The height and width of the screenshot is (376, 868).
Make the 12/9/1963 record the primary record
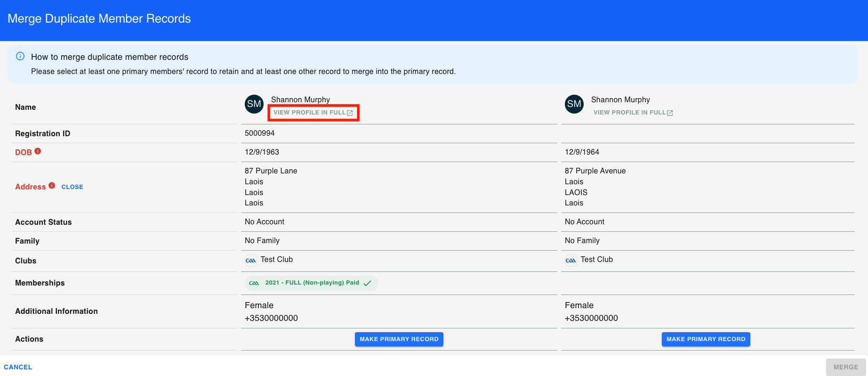399,339
